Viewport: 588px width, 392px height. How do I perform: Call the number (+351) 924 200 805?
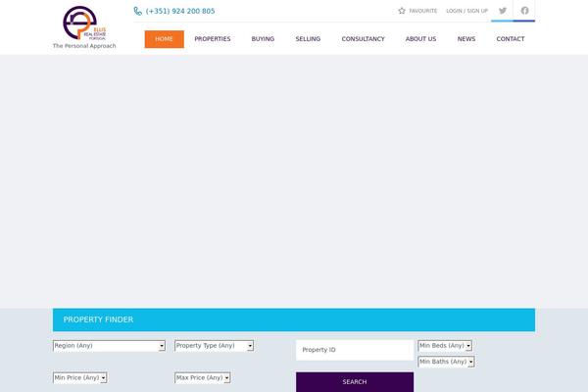(x=180, y=11)
